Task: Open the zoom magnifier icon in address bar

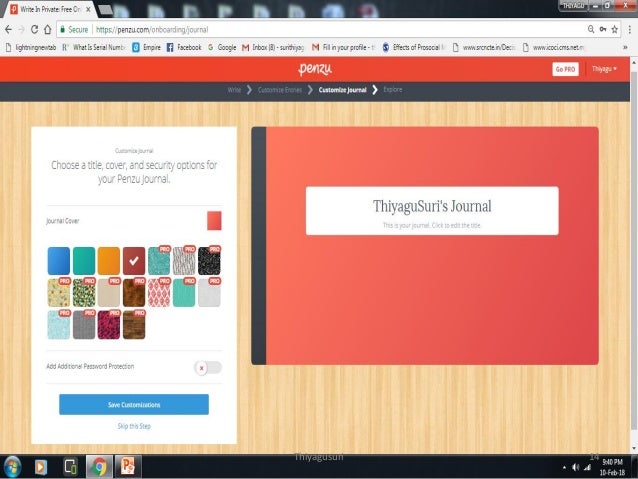Action: pyautogui.click(x=591, y=29)
